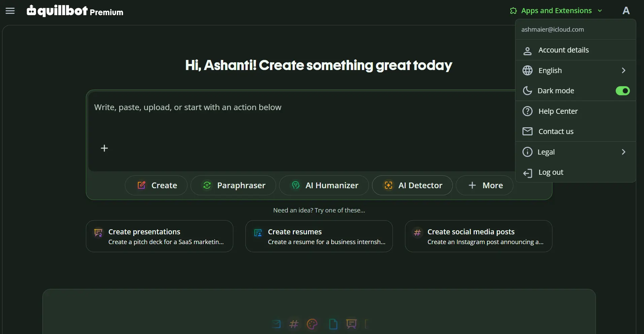Open the AI Humanizer tool
Viewport: 644px width, 334px height.
click(324, 185)
